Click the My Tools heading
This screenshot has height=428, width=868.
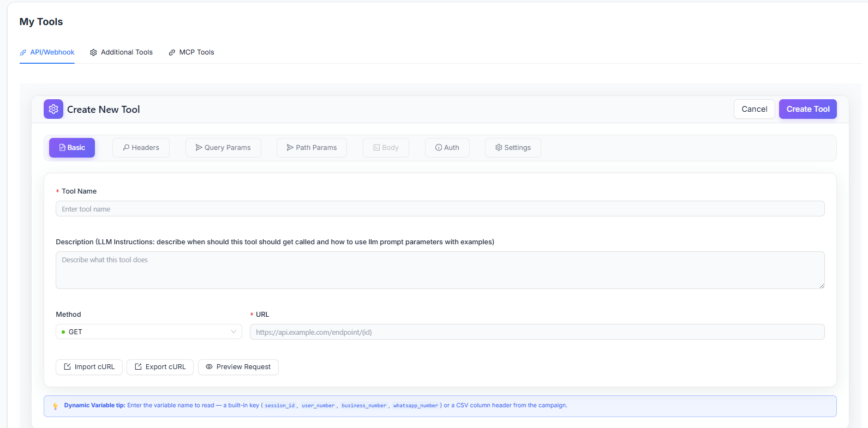[x=41, y=22]
